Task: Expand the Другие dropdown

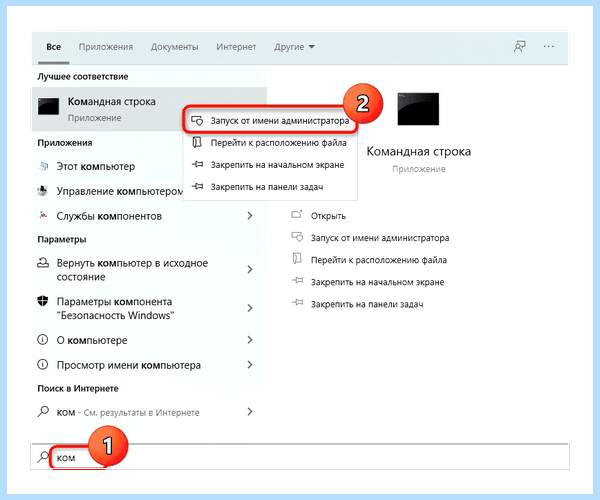Action: point(294,47)
